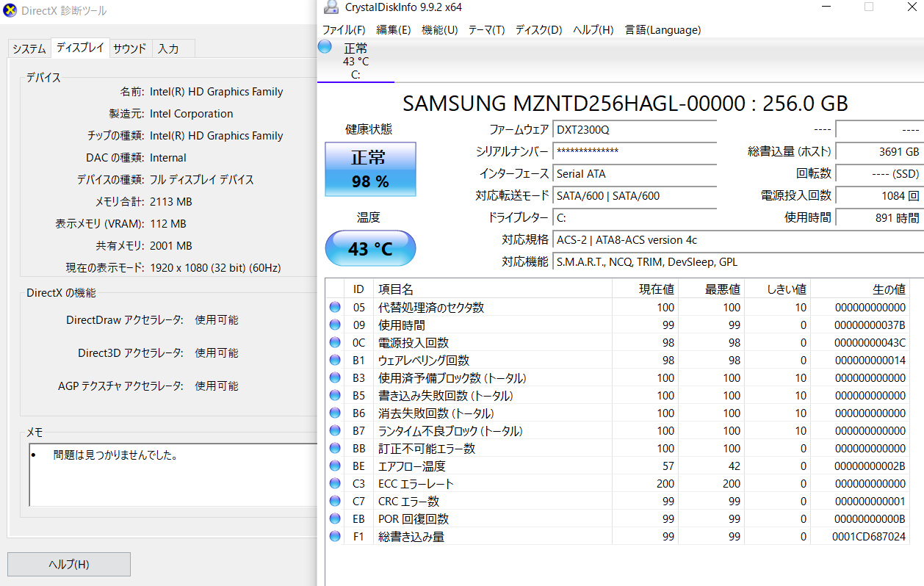Click the ファームウェア field DXT2300Q
This screenshot has height=586, width=924.
[x=635, y=130]
